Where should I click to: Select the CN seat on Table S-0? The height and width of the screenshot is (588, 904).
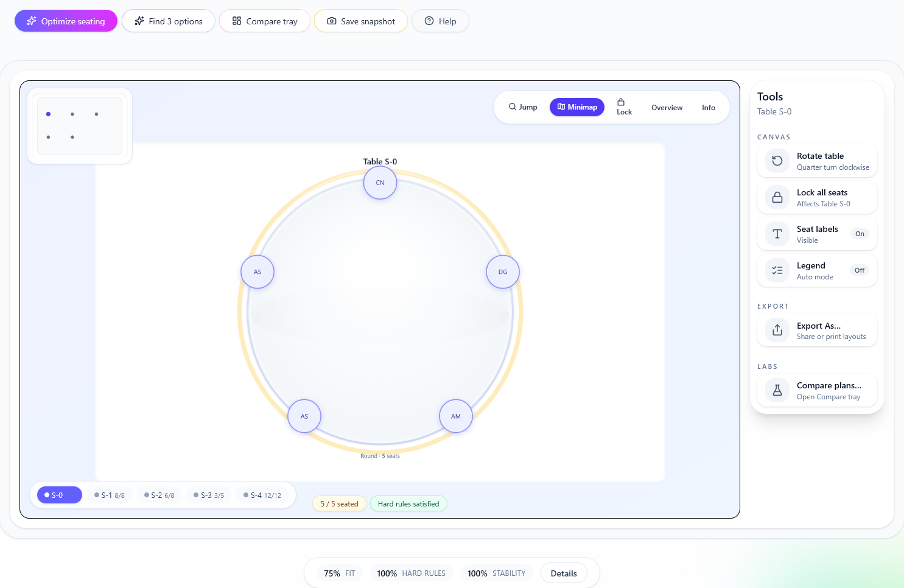[x=380, y=183]
